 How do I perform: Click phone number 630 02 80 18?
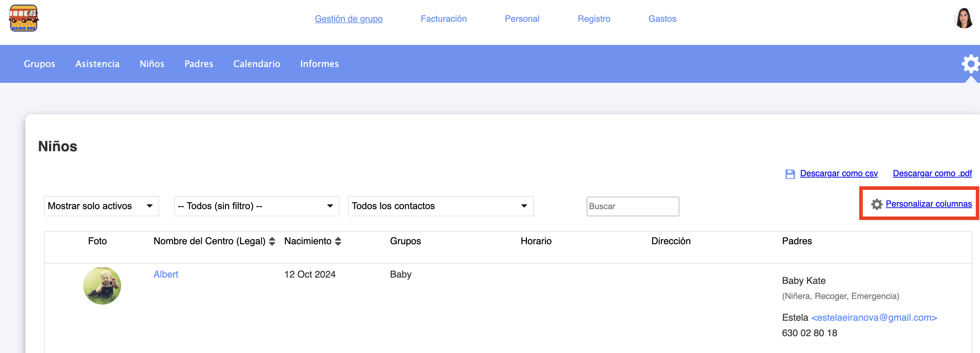[x=809, y=333]
